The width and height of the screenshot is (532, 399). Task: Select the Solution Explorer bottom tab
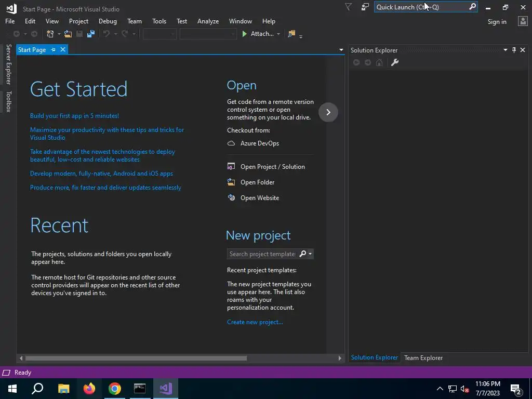coord(374,357)
